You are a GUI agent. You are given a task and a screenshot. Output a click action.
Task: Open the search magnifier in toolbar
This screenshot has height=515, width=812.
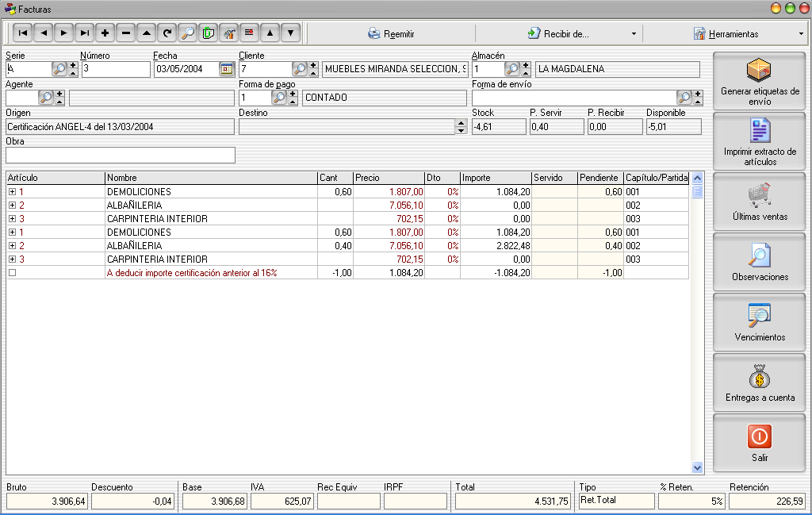tap(188, 33)
